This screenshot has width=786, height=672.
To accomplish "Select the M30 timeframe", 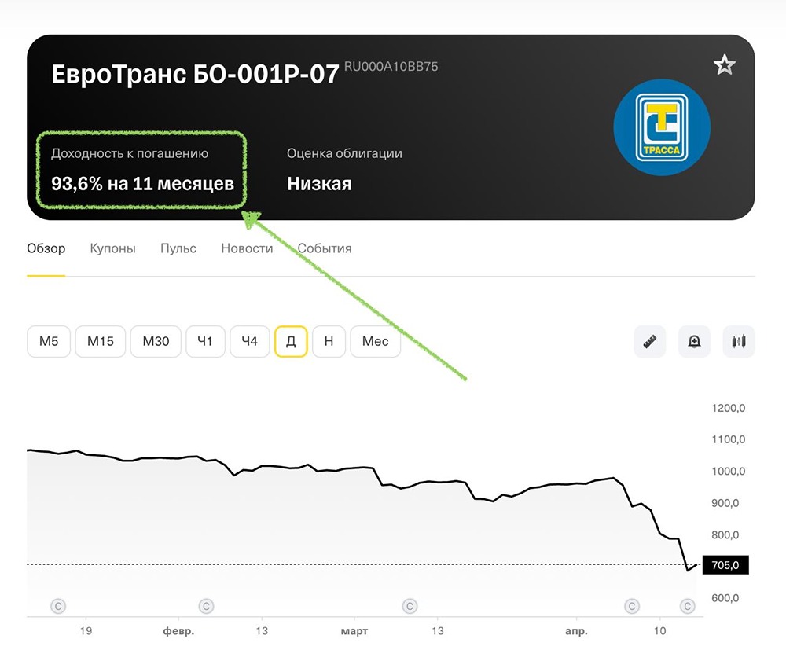I will [156, 341].
